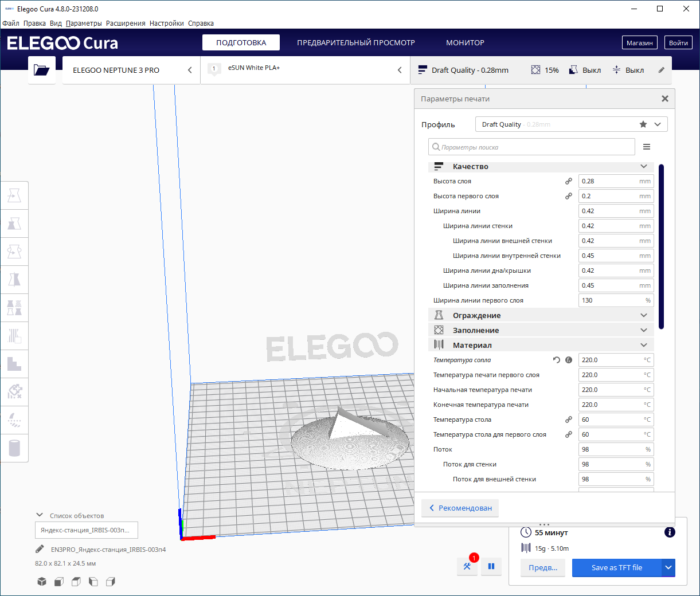The height and width of the screenshot is (596, 700).
Task: Reset nozzle temperature with the revert arrow
Action: click(x=556, y=360)
